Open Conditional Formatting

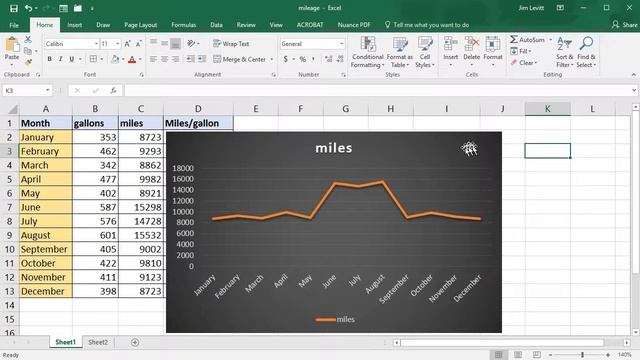367,52
